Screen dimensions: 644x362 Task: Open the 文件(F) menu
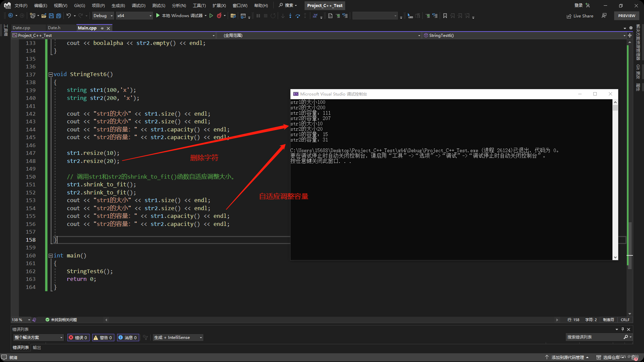(x=21, y=5)
